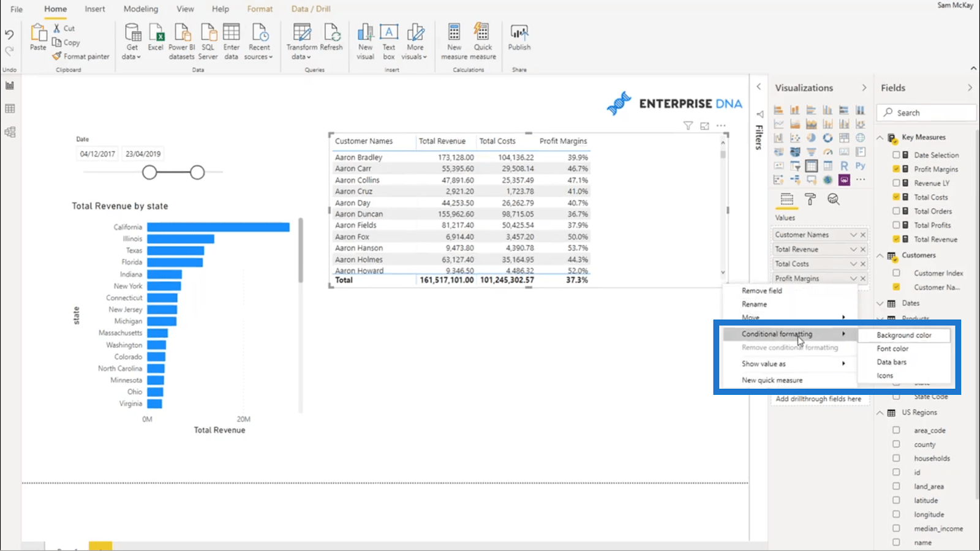Open the Format (paint roller) pane tab

pyautogui.click(x=810, y=199)
